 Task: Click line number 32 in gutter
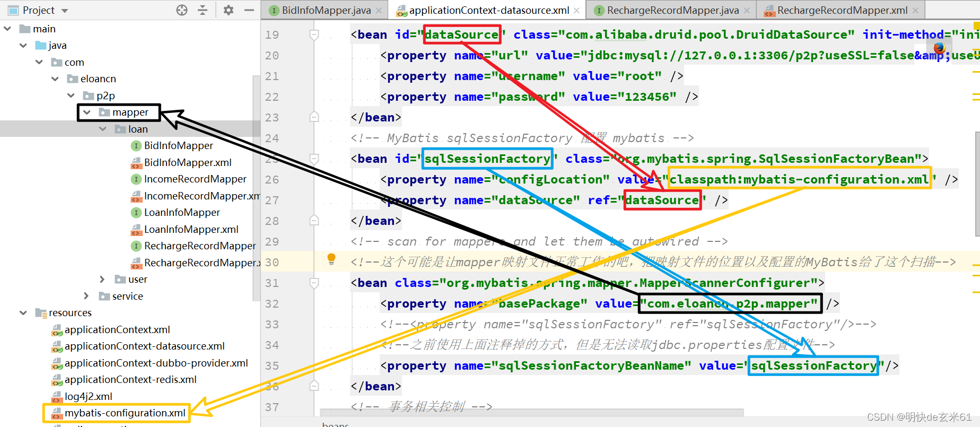click(x=272, y=304)
